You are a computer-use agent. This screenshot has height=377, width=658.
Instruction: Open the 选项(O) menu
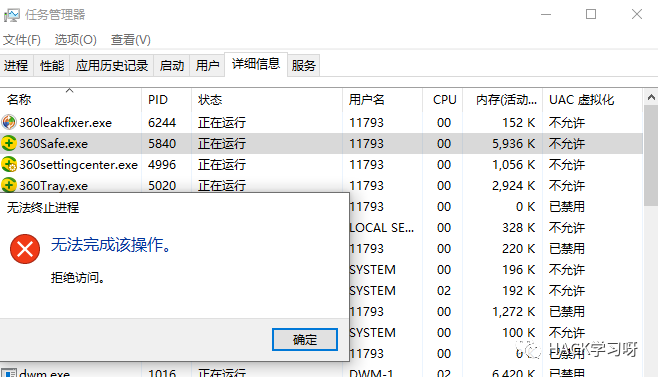pyautogui.click(x=76, y=40)
